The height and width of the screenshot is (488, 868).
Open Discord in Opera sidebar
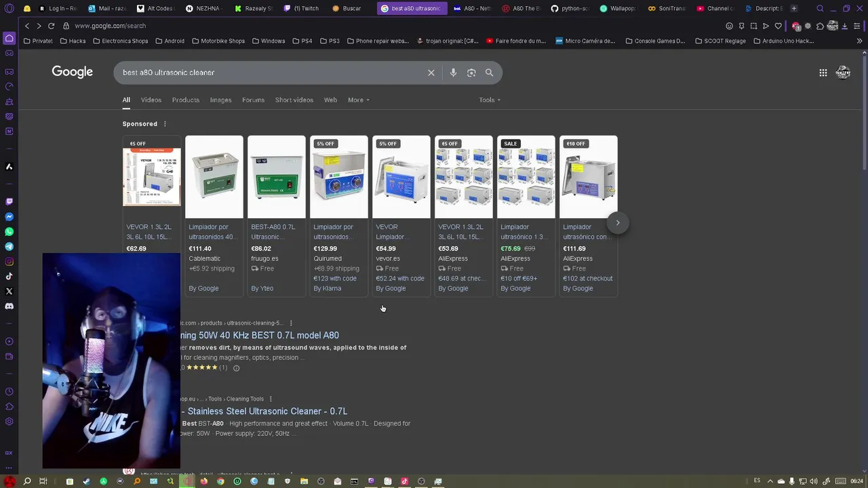coord(9,306)
